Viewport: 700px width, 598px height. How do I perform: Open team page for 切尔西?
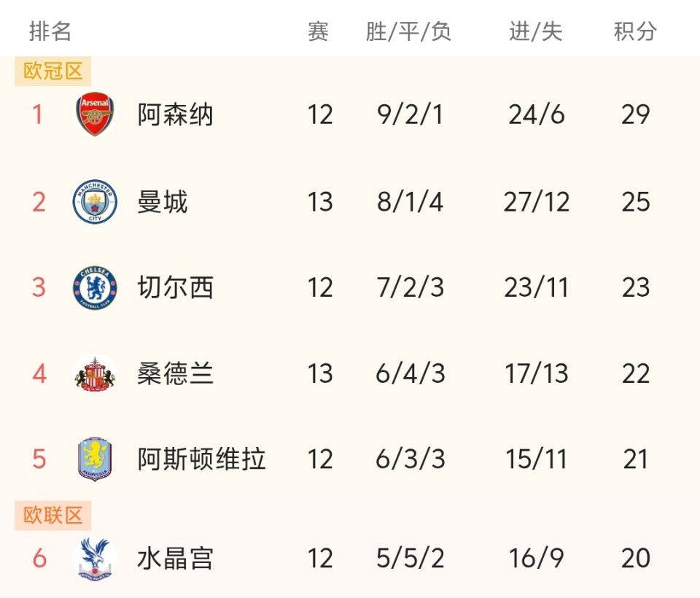175,287
